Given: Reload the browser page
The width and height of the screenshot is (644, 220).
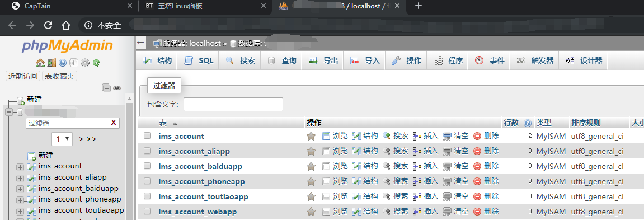Looking at the screenshot, I should click(48, 25).
